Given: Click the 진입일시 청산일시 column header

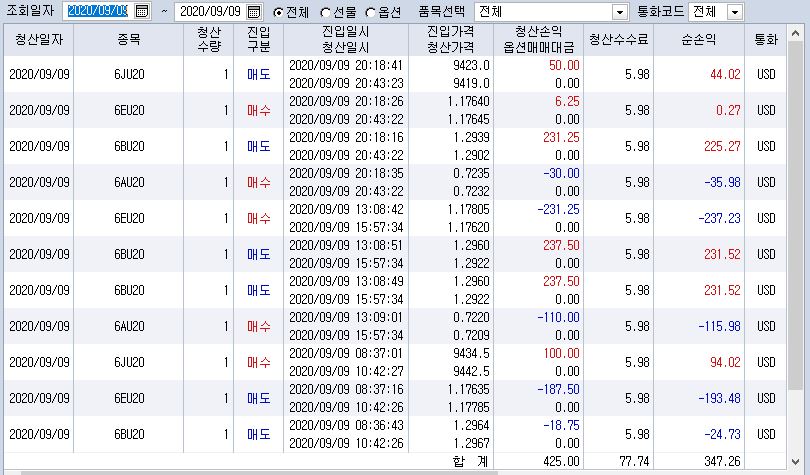Looking at the screenshot, I should [346, 40].
